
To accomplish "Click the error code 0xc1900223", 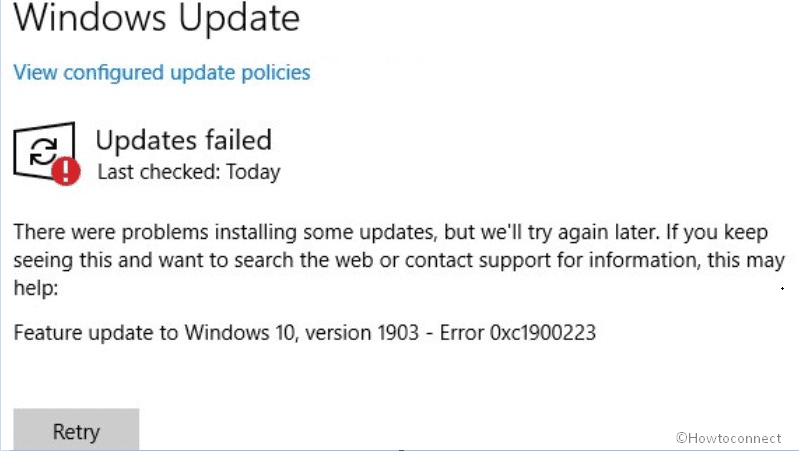I will (x=545, y=332).
